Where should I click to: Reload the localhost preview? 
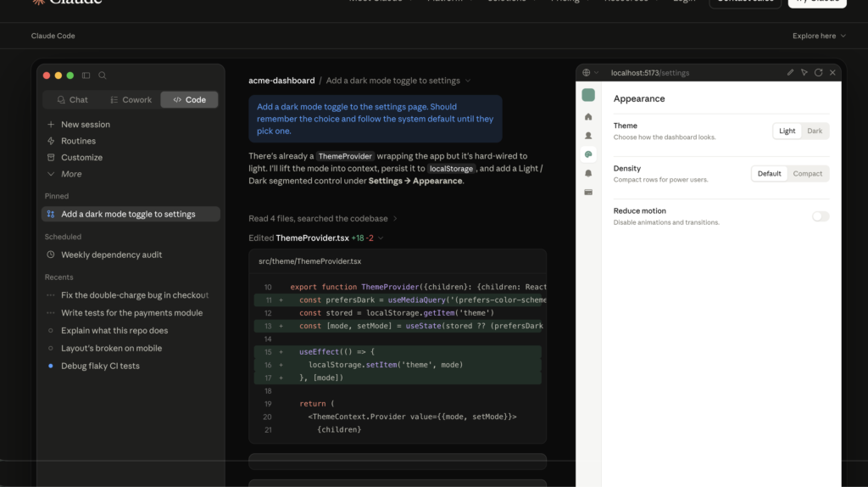(x=818, y=73)
